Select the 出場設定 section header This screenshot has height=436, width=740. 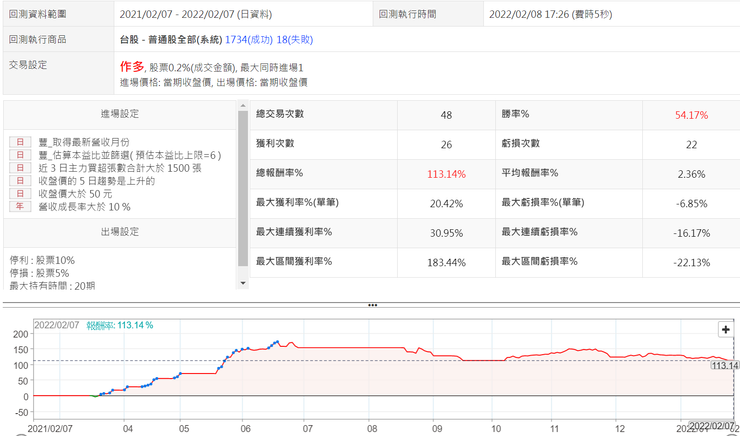[119, 231]
